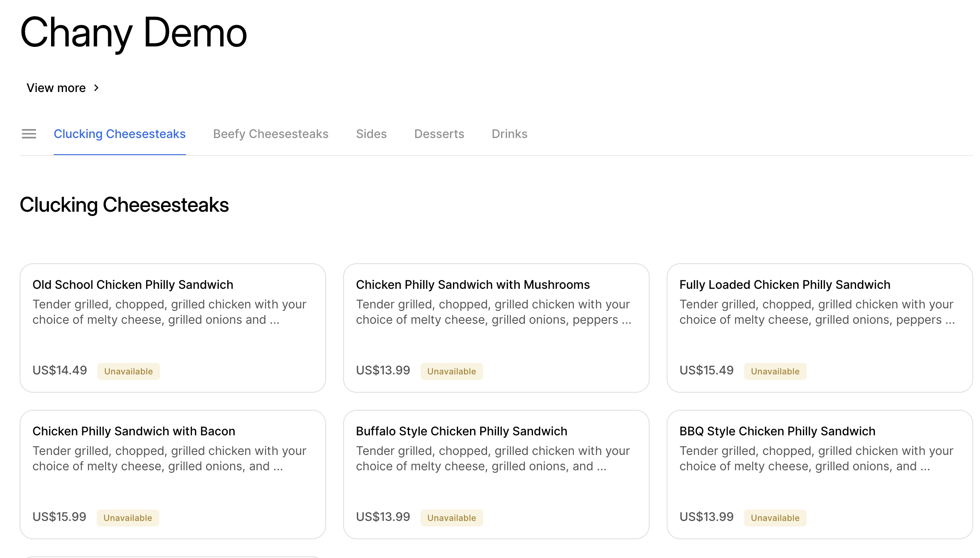This screenshot has width=980, height=558.
Task: Click Unavailable badge on Old School sandwich
Action: (129, 371)
